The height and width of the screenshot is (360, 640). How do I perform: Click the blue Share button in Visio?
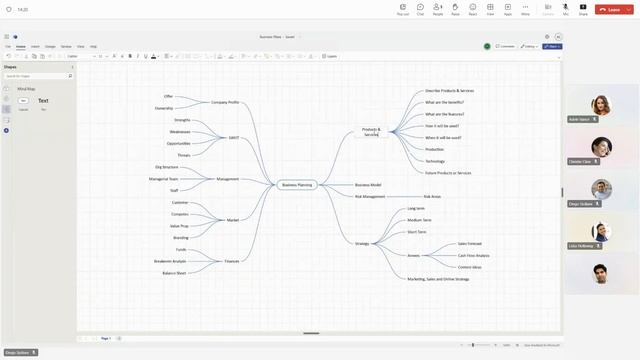point(552,47)
